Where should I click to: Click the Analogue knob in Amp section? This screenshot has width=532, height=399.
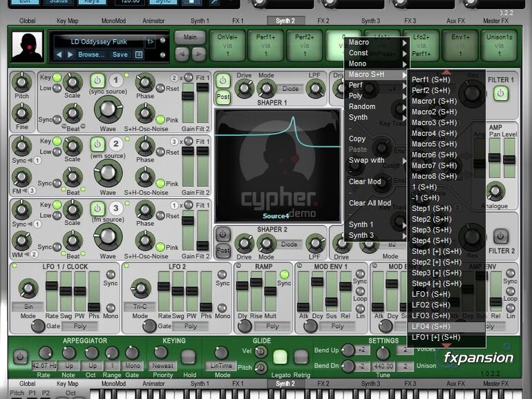(495, 191)
